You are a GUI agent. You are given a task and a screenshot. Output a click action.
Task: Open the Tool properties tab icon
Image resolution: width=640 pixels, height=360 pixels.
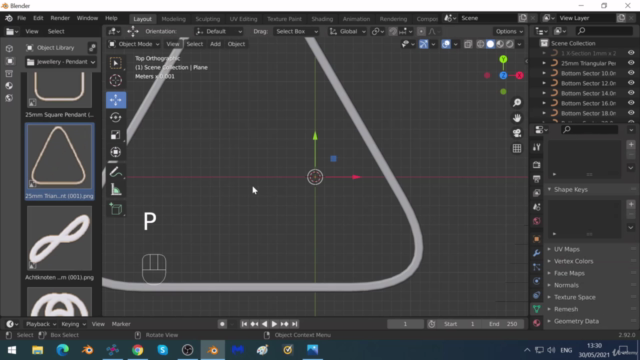[537, 147]
